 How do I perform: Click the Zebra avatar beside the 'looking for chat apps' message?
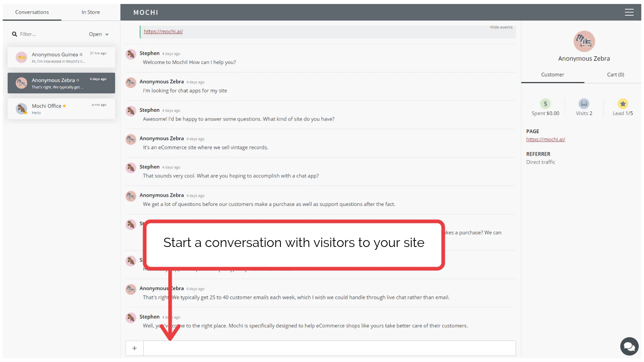click(x=131, y=83)
